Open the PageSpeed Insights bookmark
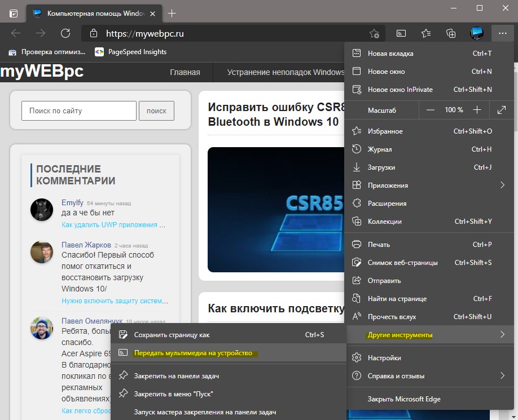Image resolution: width=518 pixels, height=420 pixels. click(x=131, y=52)
